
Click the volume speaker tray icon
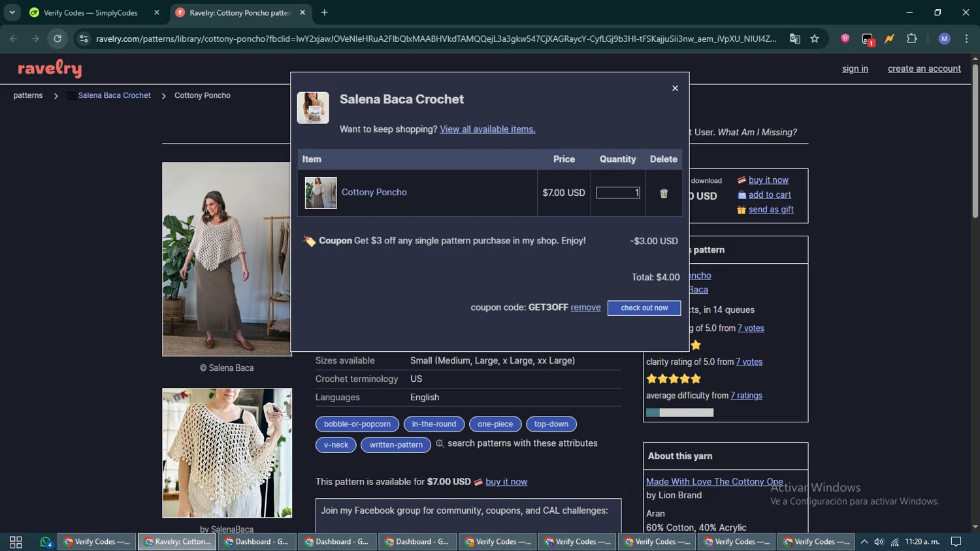coord(879,542)
